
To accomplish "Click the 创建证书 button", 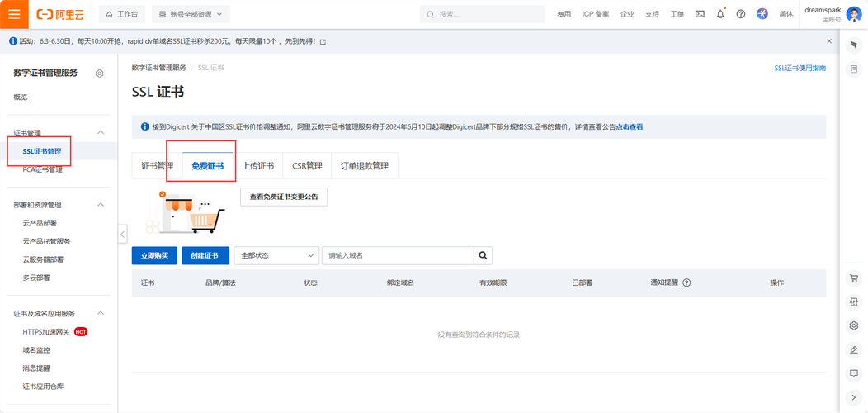I will click(x=205, y=255).
